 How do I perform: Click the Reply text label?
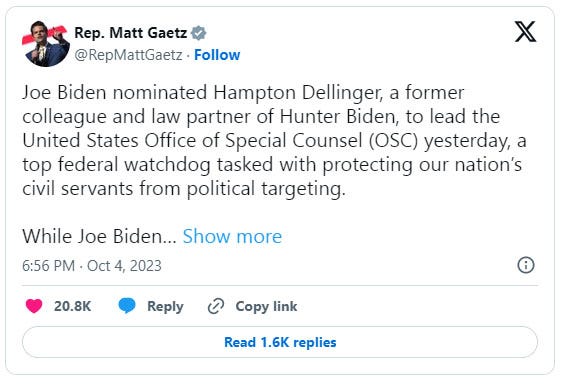click(165, 307)
